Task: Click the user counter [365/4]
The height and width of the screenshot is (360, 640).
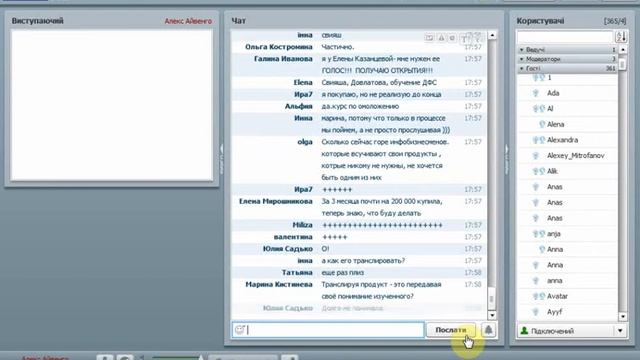Action: point(615,21)
